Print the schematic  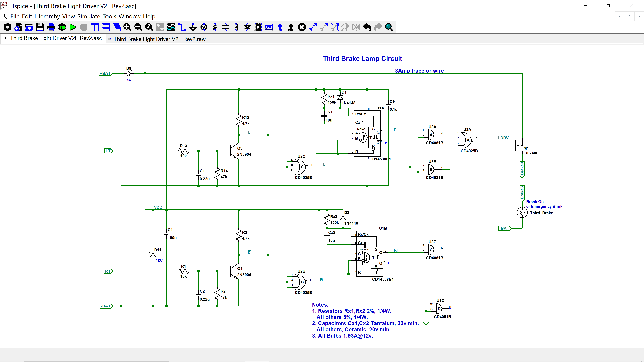click(x=51, y=27)
